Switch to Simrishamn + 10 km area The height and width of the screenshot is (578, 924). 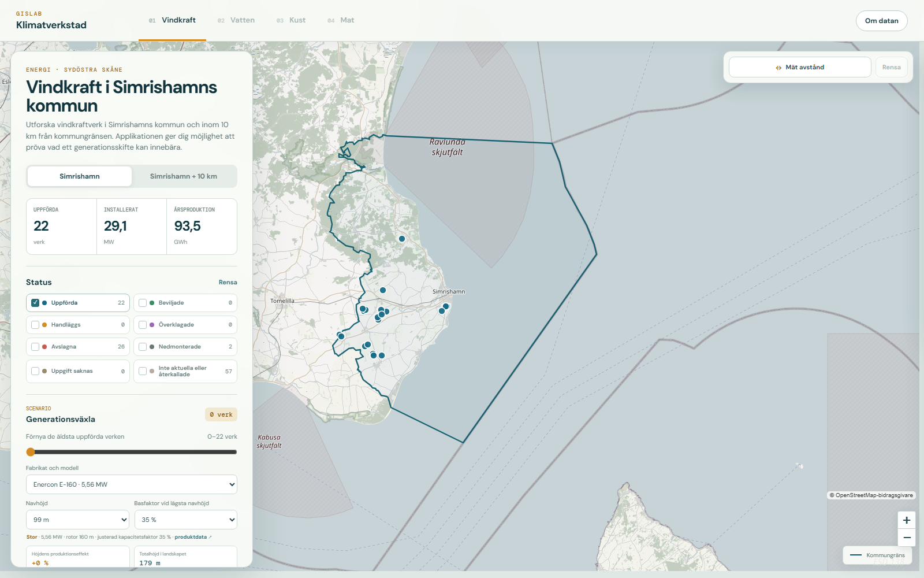point(184,176)
